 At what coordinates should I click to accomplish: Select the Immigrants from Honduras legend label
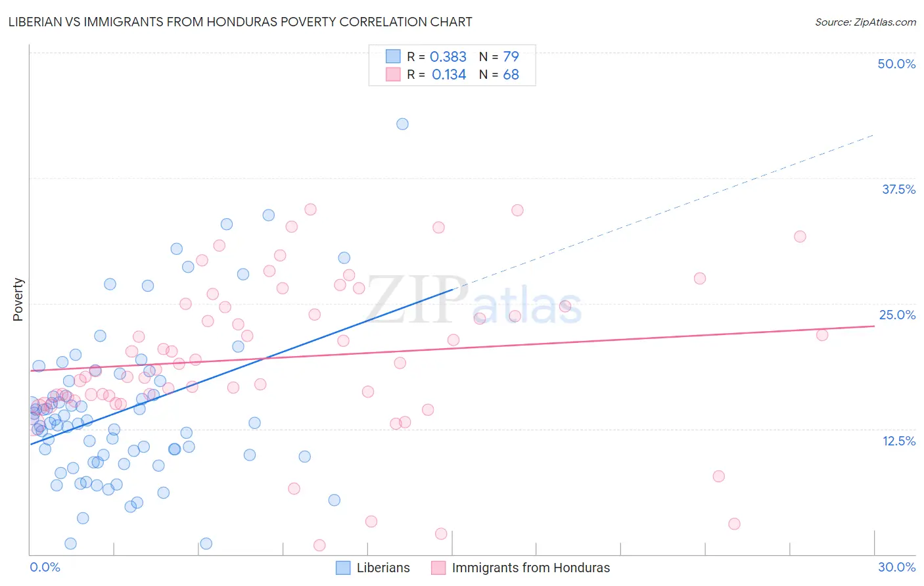[x=531, y=568]
